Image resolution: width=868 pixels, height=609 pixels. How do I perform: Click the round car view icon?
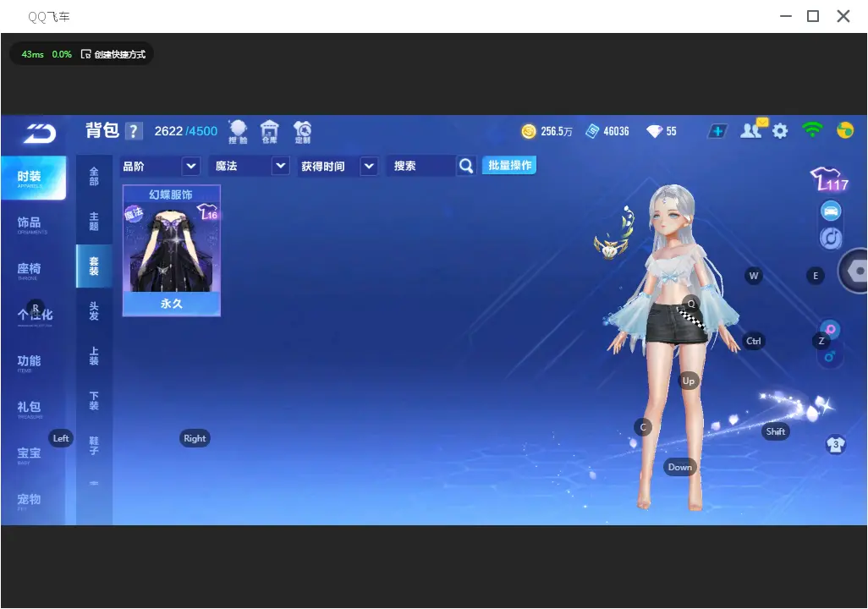[831, 211]
